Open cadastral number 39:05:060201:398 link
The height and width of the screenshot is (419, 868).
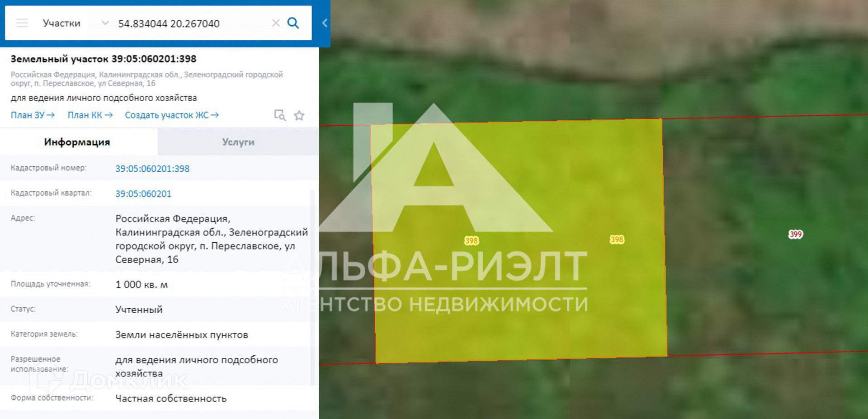152,169
